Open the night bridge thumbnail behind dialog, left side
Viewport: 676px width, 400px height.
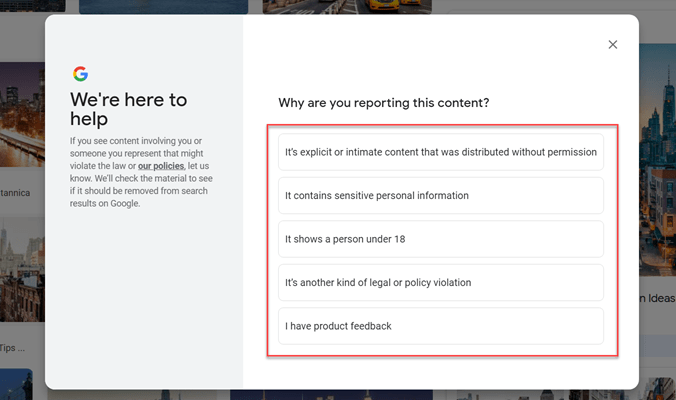click(22, 114)
